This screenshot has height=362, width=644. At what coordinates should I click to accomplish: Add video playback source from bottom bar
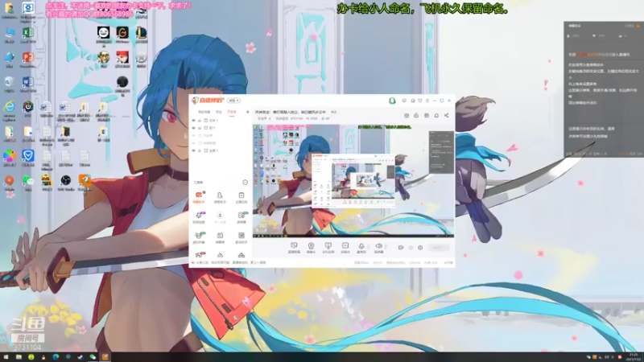click(345, 247)
